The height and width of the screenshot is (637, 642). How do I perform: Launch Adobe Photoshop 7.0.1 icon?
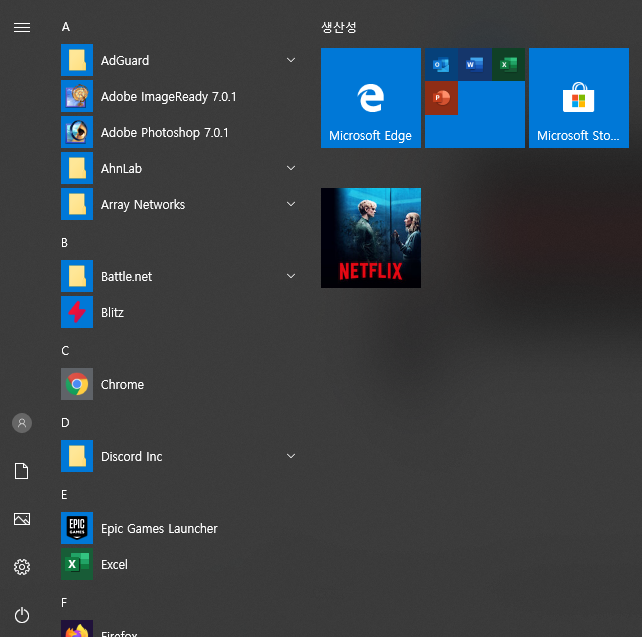77,132
